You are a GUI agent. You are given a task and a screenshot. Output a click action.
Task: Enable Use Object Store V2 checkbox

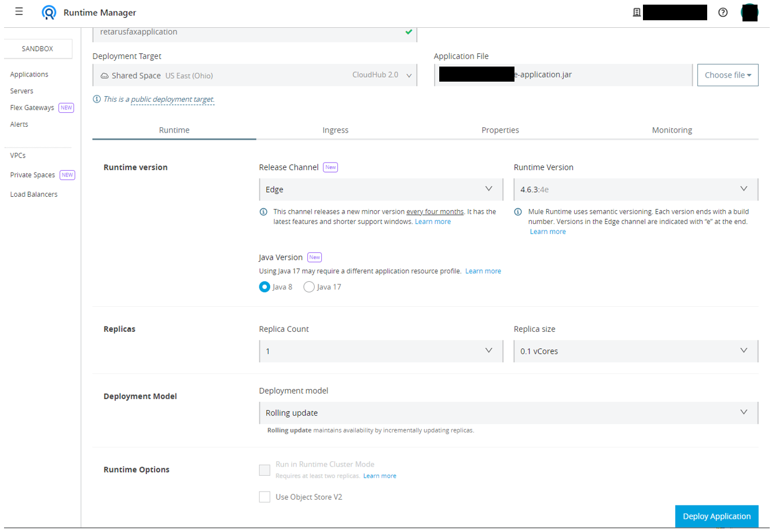[264, 497]
